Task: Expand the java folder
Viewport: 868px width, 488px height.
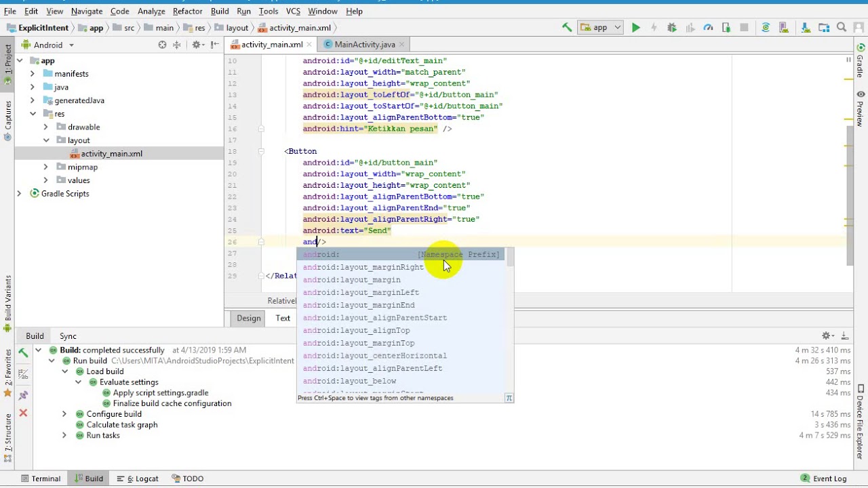Action: click(32, 87)
